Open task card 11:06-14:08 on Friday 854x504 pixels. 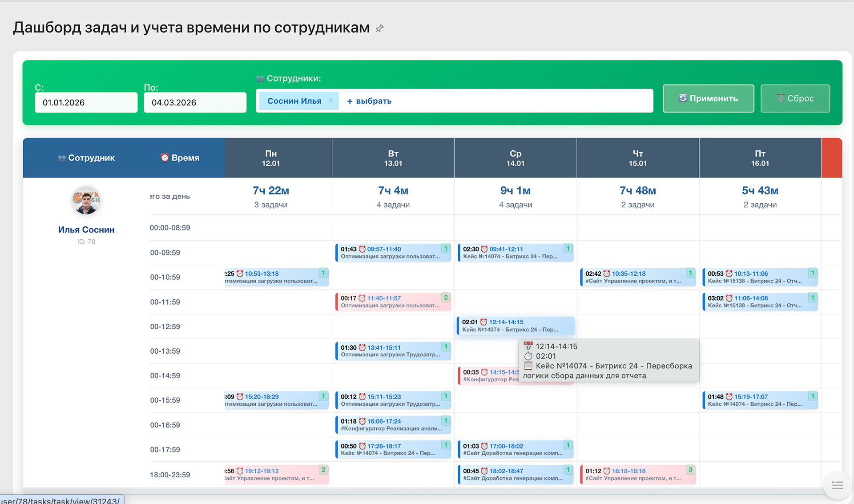(x=760, y=302)
